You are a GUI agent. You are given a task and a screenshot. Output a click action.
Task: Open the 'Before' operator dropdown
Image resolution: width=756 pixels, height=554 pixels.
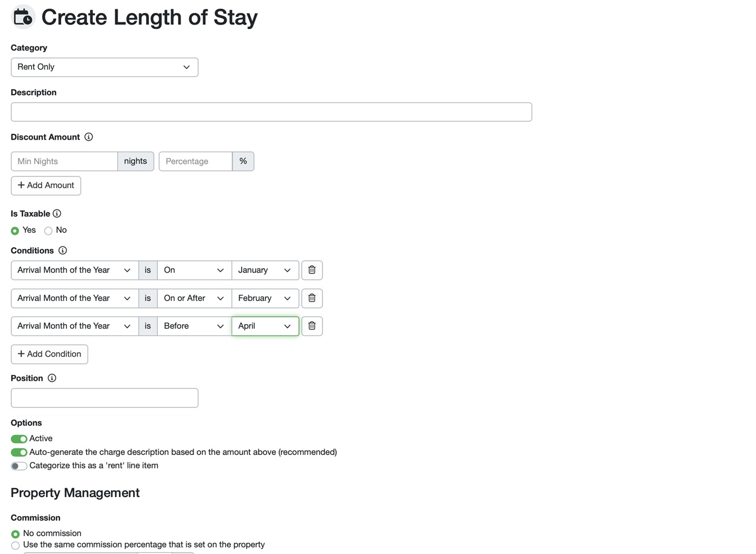(x=194, y=326)
